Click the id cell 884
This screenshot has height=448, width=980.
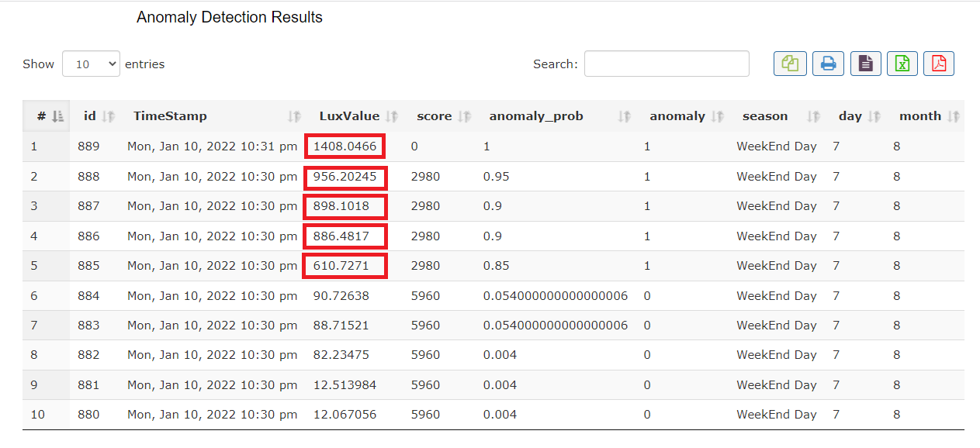point(88,295)
